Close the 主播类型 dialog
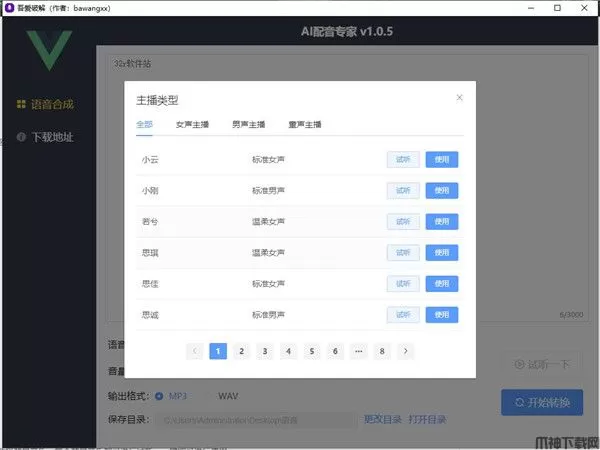Screen dimensions: 600x450 pos(459,98)
